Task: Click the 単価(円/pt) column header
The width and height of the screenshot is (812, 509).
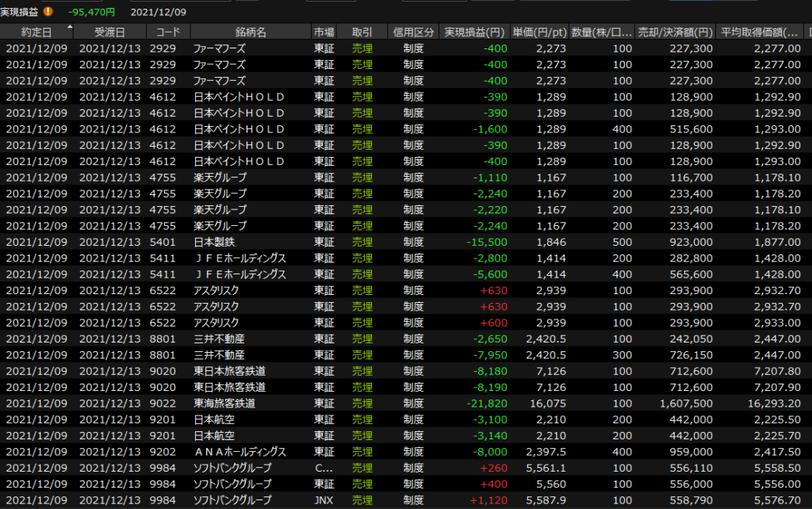Action: (539, 33)
